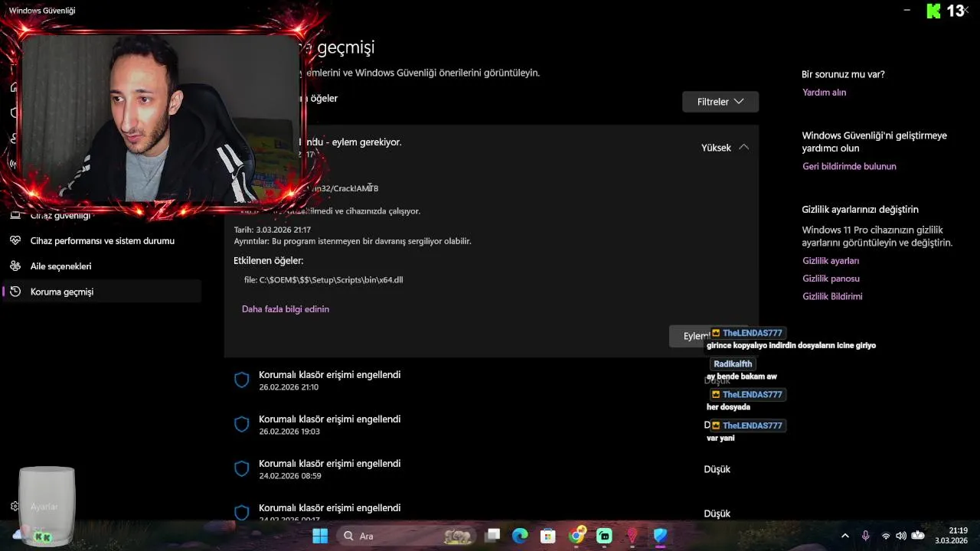Click the heart icon for Cihaz performansı
This screenshot has height=551, width=980.
pyautogui.click(x=15, y=240)
